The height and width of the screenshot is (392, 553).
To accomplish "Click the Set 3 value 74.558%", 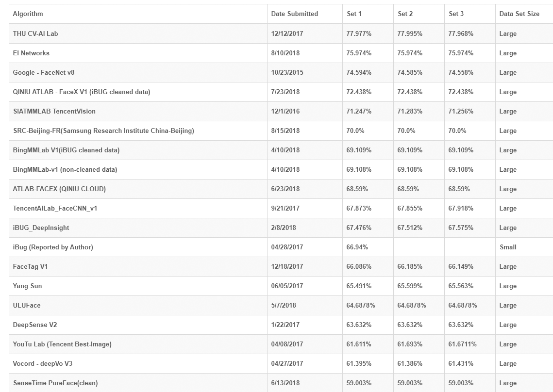I will 461,72.
